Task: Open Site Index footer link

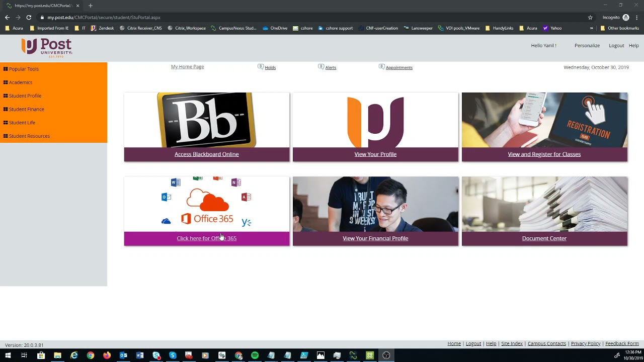Action: point(512,343)
